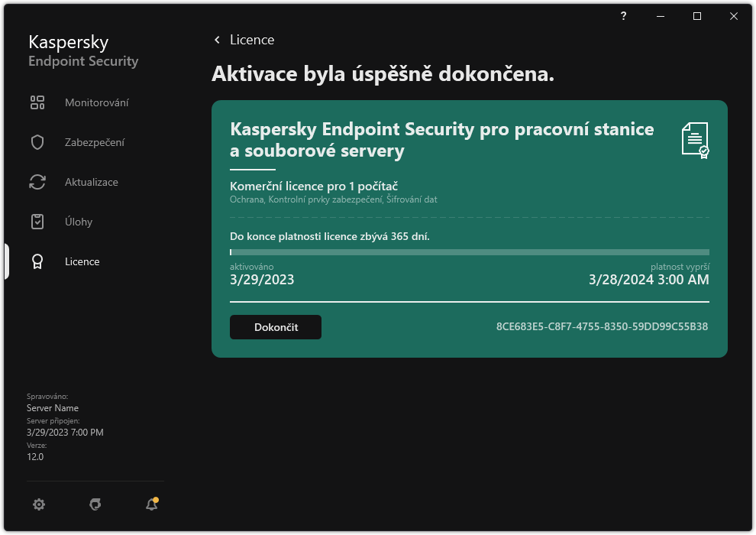The image size is (756, 535).
Task: Click the green license details card
Action: (469, 228)
